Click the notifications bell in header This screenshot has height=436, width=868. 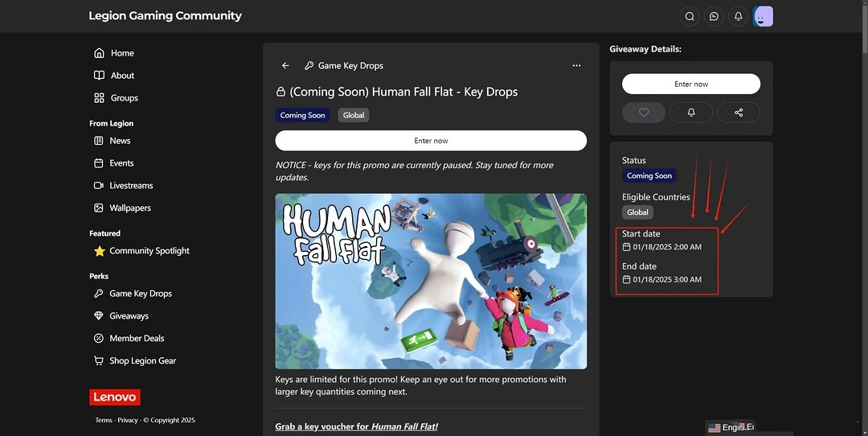[x=738, y=16]
